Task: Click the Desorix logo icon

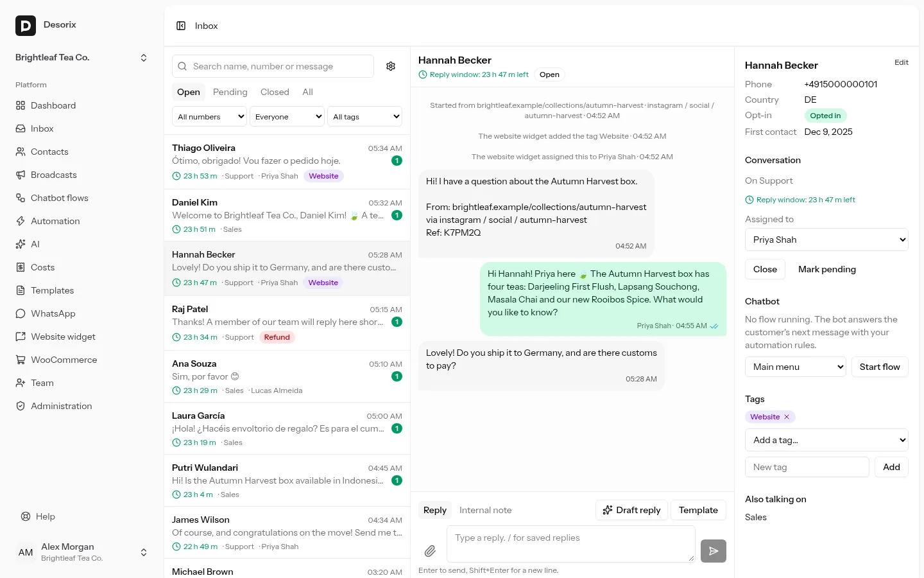Action: pos(26,26)
